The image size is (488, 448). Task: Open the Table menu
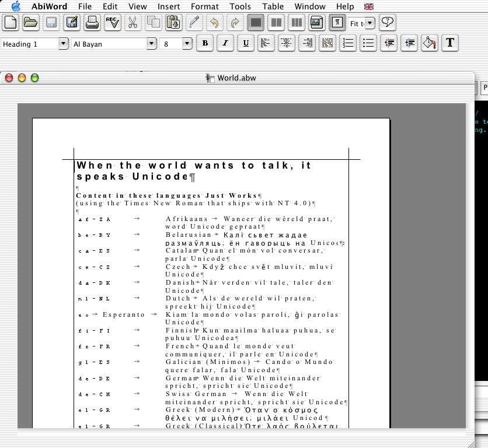point(273,6)
